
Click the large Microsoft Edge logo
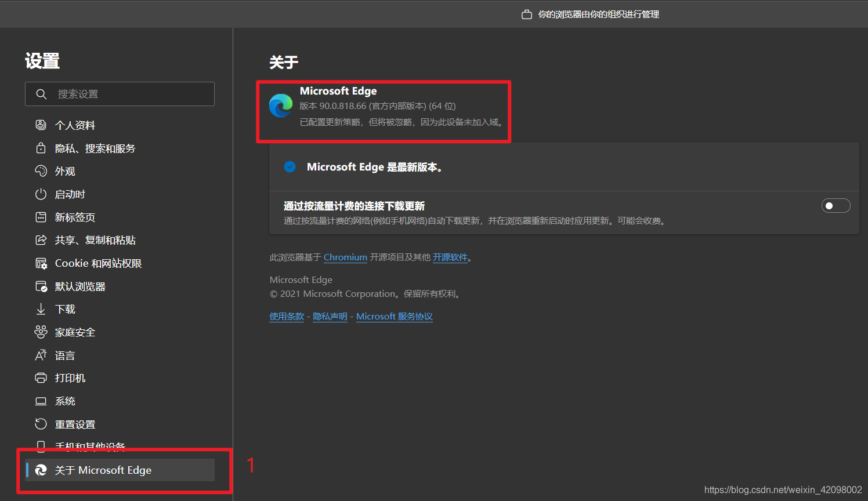[281, 106]
